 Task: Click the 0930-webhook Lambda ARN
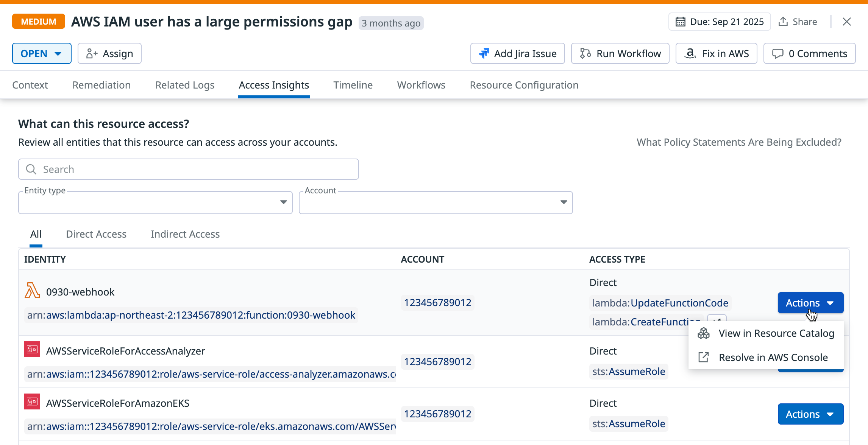[x=191, y=315]
